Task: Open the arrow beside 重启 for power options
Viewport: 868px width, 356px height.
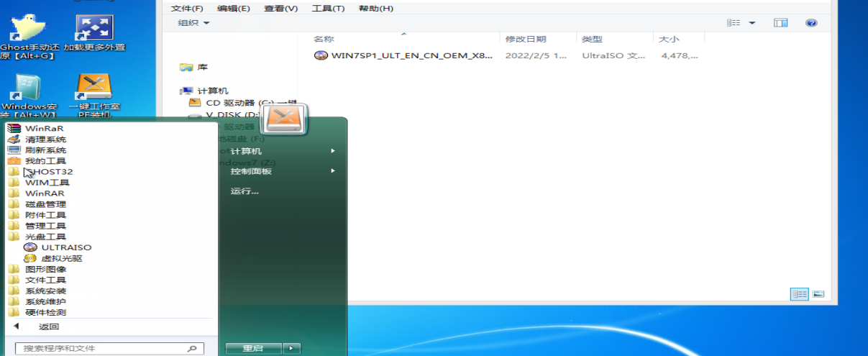Action: click(x=291, y=348)
